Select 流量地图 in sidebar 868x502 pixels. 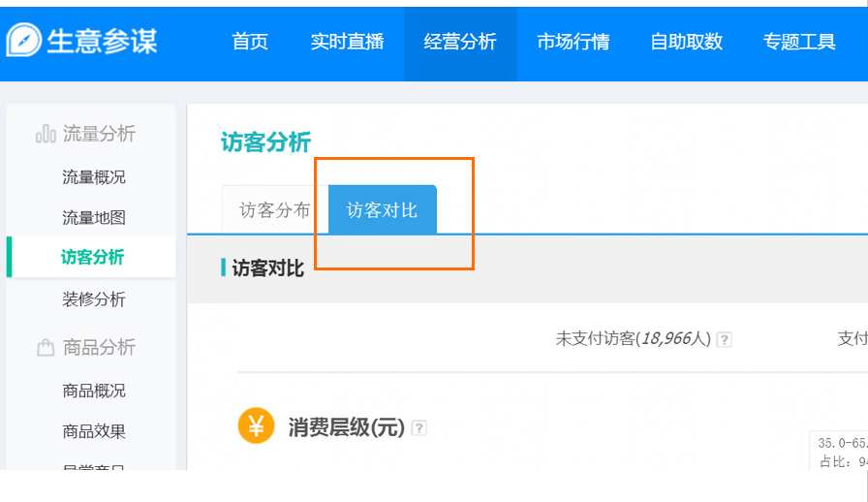94,218
